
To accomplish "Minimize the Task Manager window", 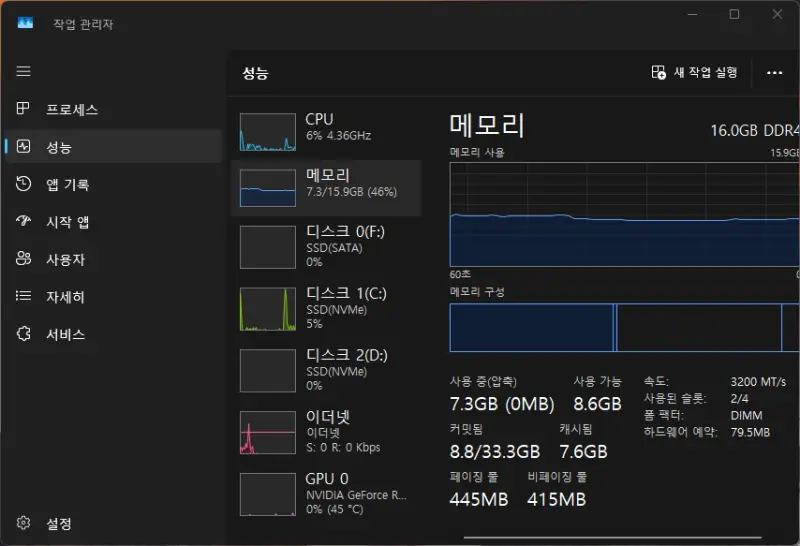I will (x=692, y=14).
